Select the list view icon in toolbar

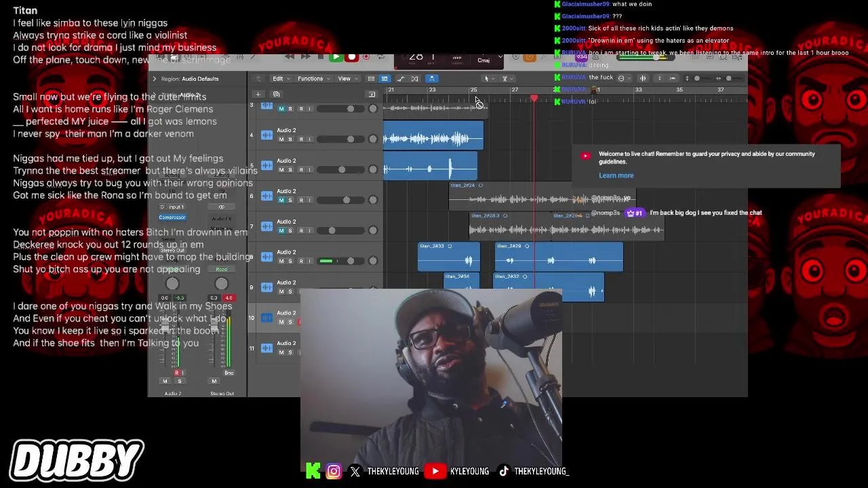[384, 79]
